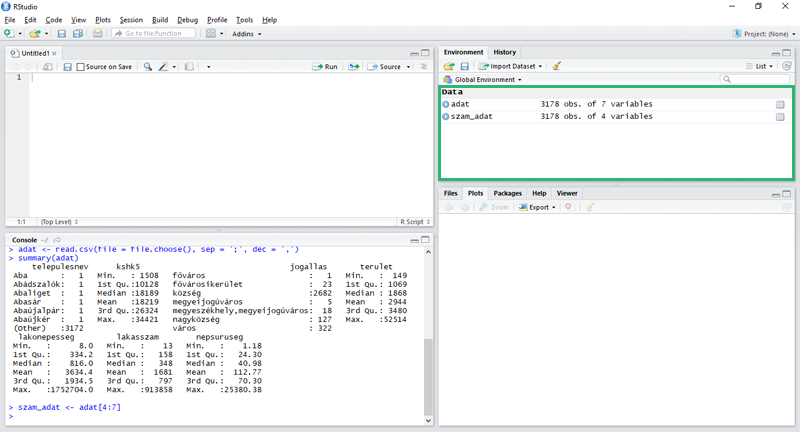This screenshot has width=800, height=432.
Task: Open the Addins dropdown
Action: click(x=246, y=34)
